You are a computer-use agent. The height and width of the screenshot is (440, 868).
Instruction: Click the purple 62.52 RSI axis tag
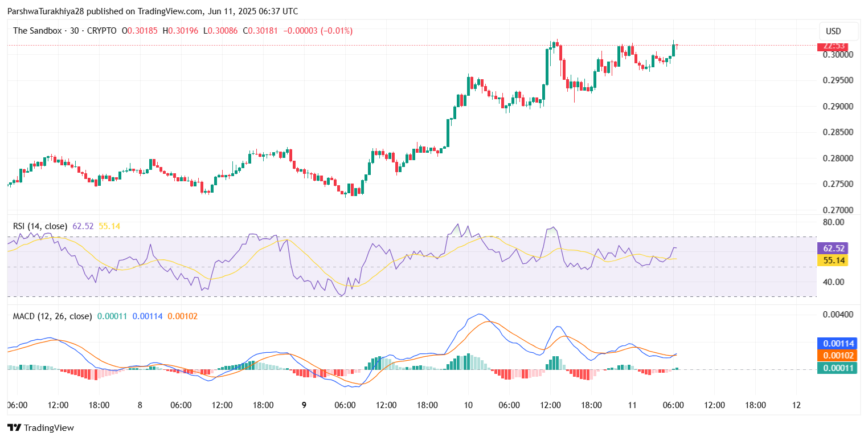click(x=832, y=248)
